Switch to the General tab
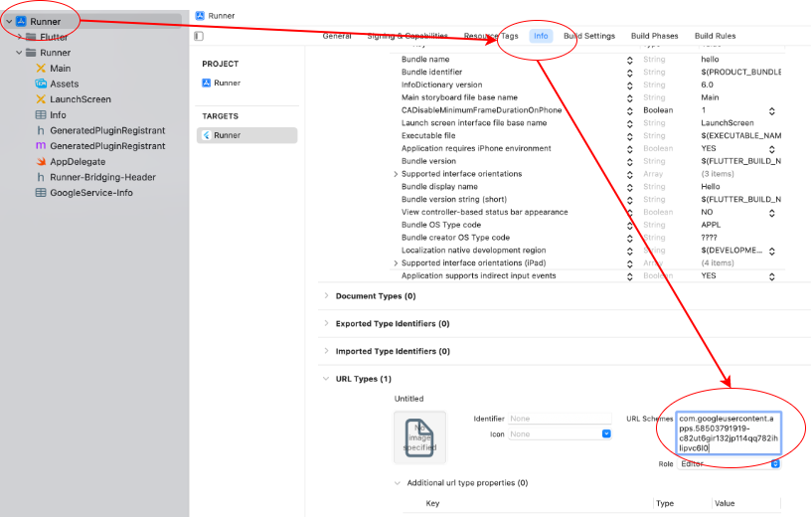Viewport: 812px width, 518px height. (337, 36)
